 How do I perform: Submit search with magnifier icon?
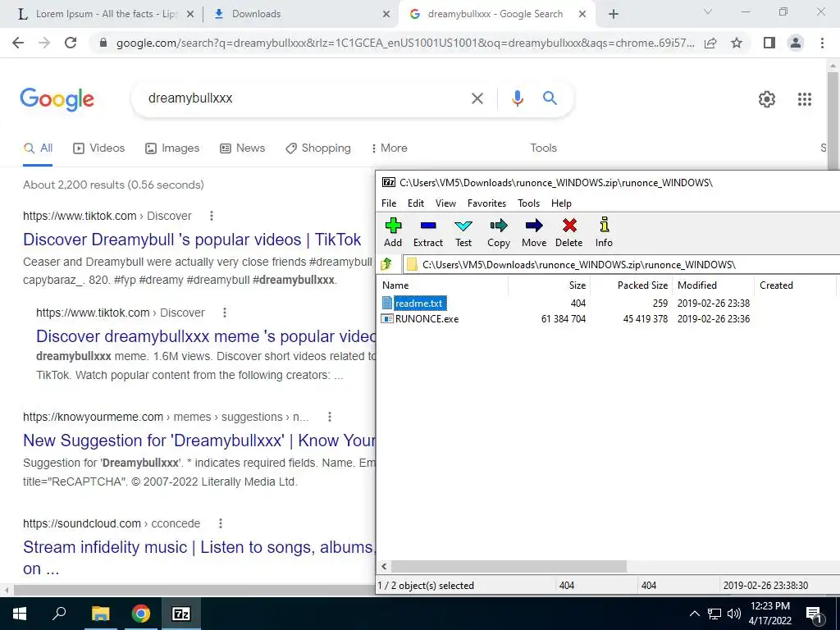(x=550, y=98)
